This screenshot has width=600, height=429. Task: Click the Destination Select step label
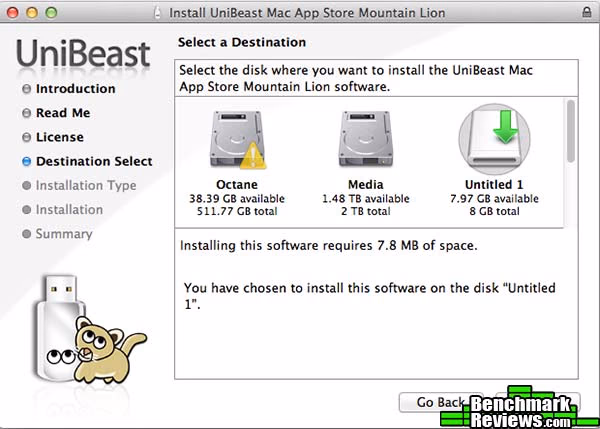click(x=94, y=161)
